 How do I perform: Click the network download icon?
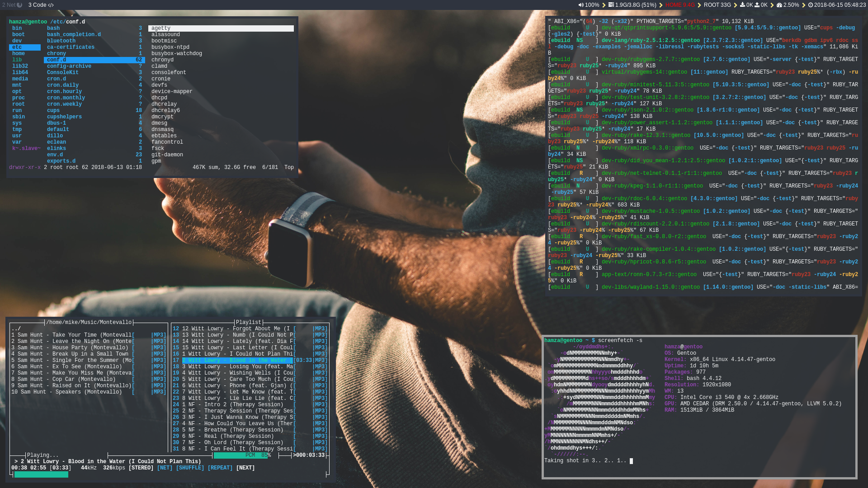[x=742, y=5]
